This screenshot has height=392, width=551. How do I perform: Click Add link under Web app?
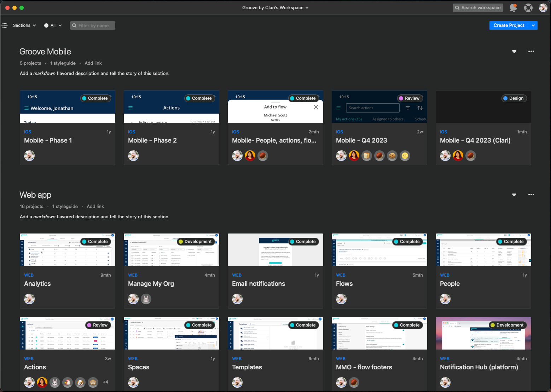[x=95, y=206]
